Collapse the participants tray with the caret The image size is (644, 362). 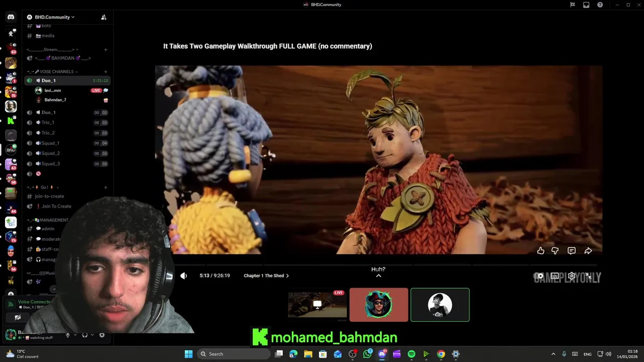point(378,276)
